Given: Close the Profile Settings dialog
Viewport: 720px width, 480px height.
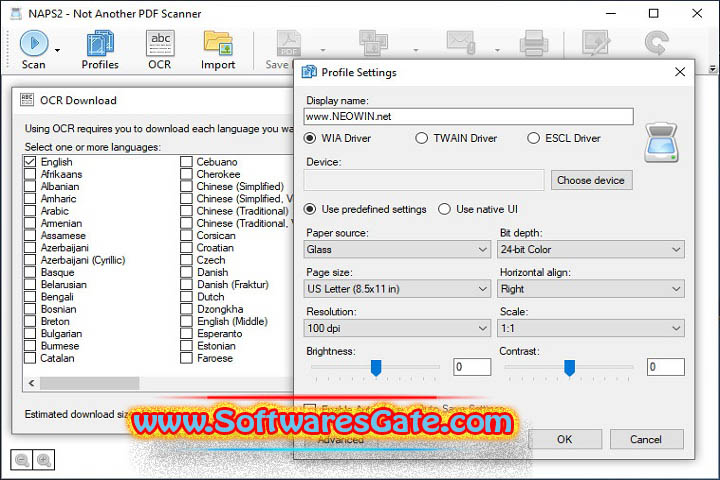Looking at the screenshot, I should tap(680, 72).
